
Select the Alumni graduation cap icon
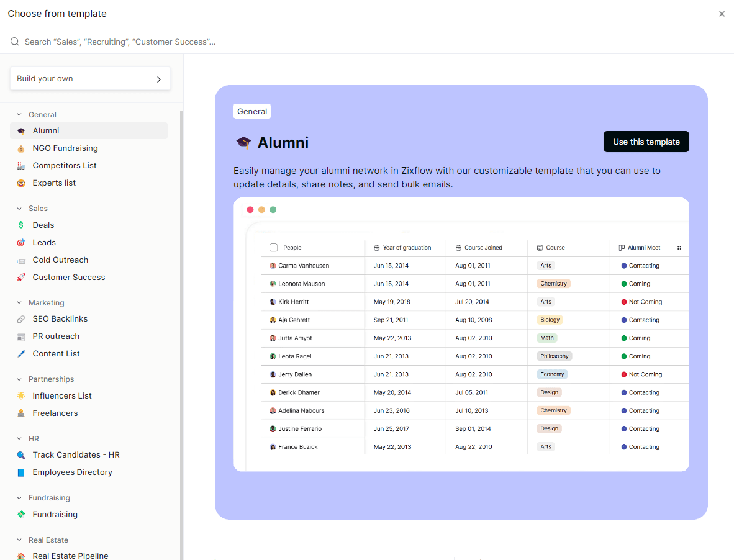point(20,130)
